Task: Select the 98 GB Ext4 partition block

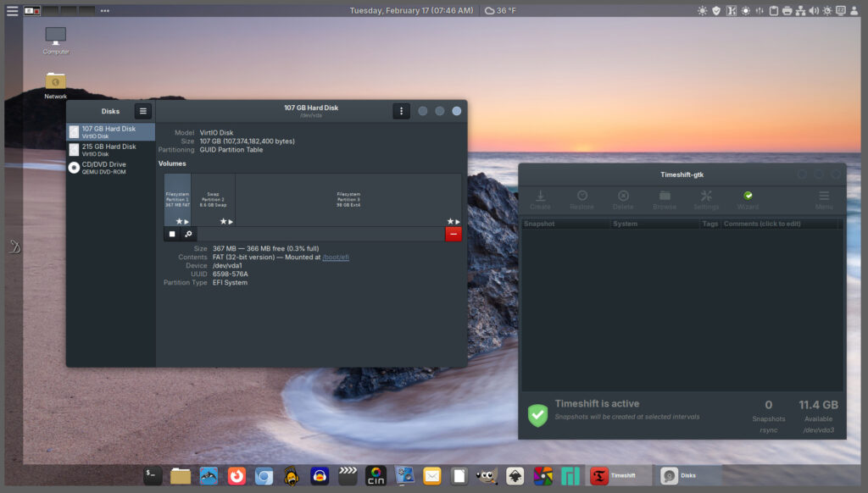Action: (x=348, y=200)
